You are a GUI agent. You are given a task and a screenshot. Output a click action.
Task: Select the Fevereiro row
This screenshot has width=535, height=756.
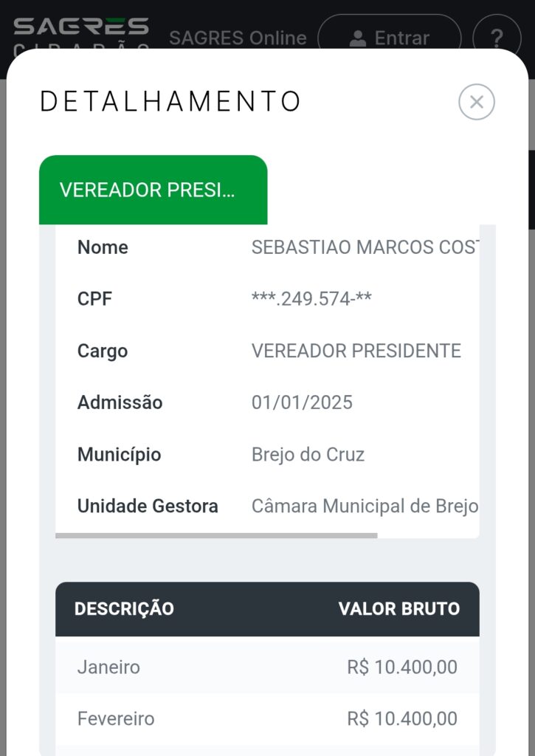tap(267, 718)
